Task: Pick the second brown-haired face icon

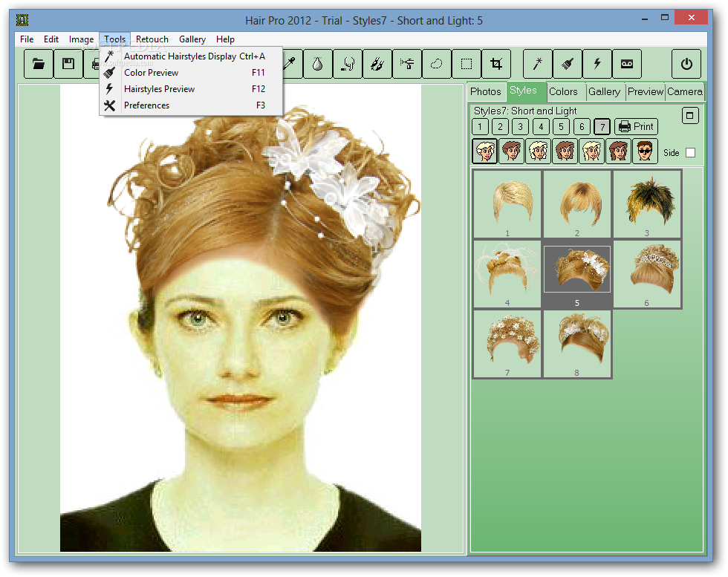Action: [512, 151]
